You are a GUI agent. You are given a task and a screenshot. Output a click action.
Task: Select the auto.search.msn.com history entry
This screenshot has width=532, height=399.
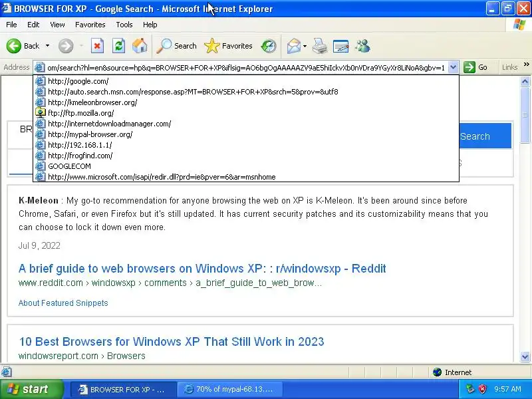pos(246,92)
